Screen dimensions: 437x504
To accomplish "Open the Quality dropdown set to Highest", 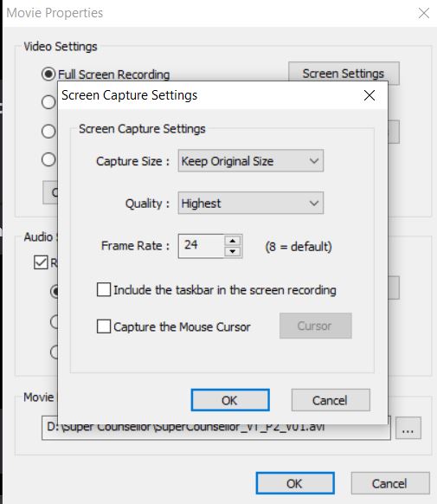I will (251, 204).
